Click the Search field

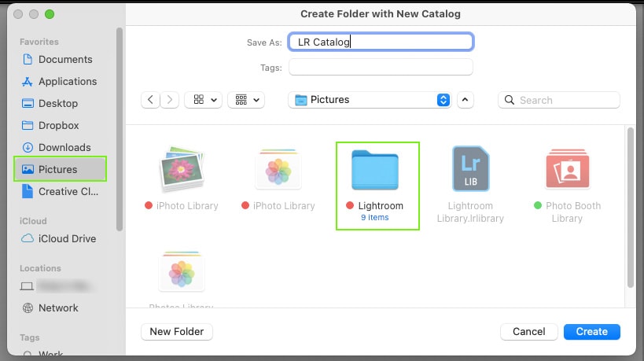558,100
